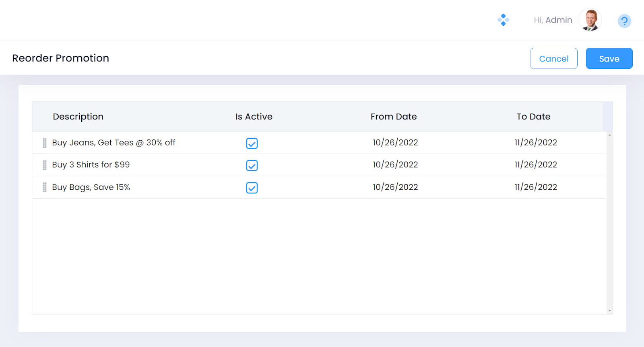The image size is (644, 347).
Task: Select drag handle beside Buy Bags promotion
Action: [45, 187]
